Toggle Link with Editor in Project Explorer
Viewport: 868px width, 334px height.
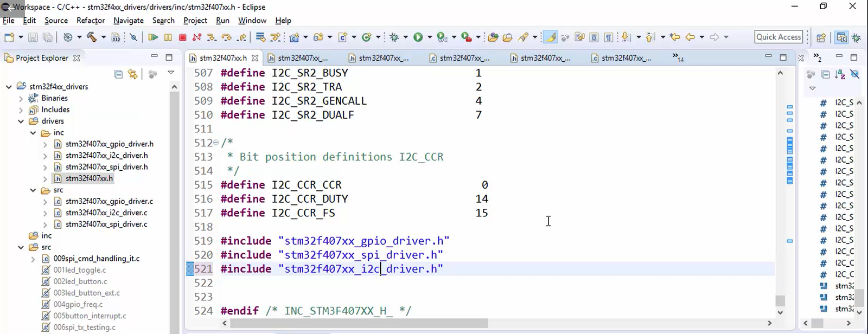pos(132,74)
